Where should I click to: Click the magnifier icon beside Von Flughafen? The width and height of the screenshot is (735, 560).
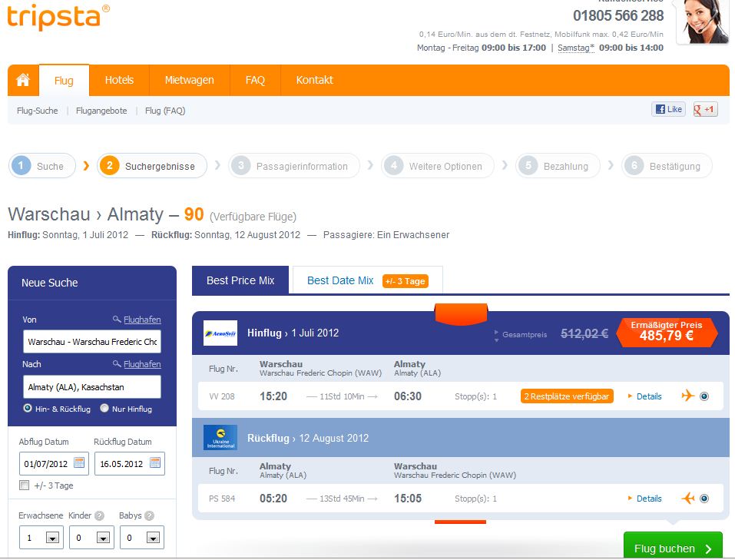[x=117, y=319]
